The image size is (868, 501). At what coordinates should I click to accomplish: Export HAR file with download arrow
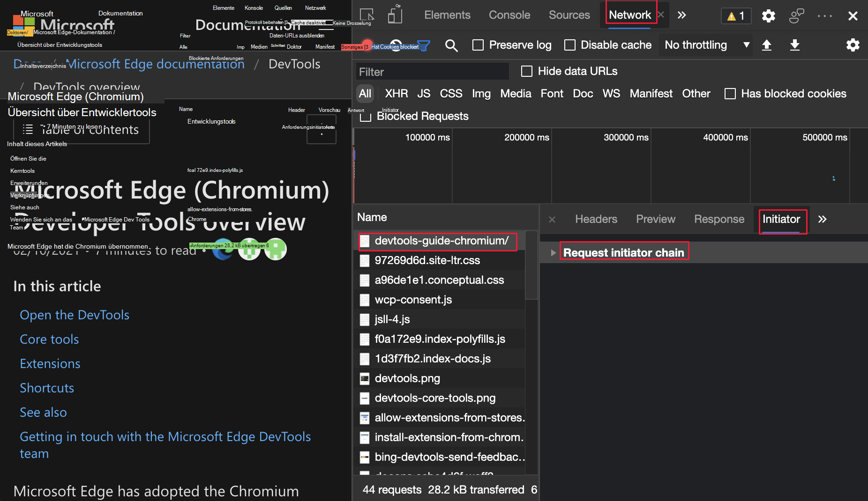795,45
